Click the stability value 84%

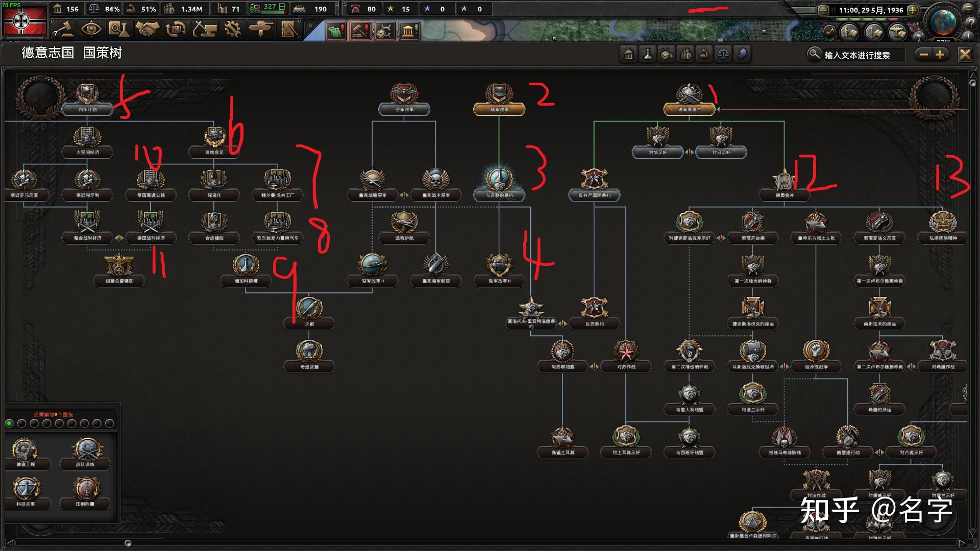coord(112,9)
